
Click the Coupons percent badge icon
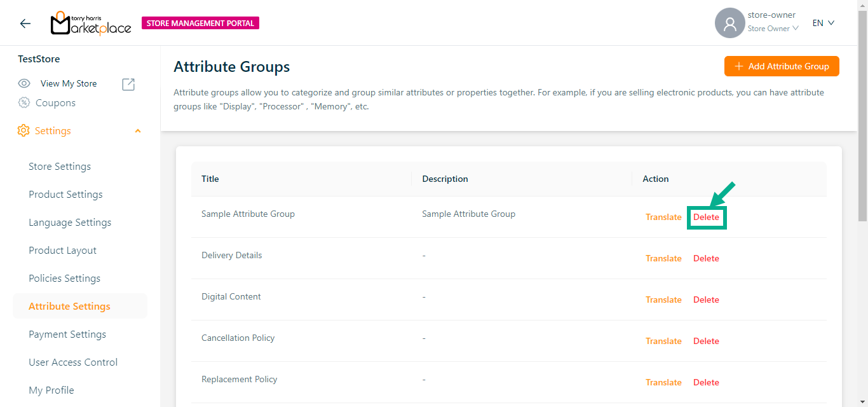click(x=24, y=103)
